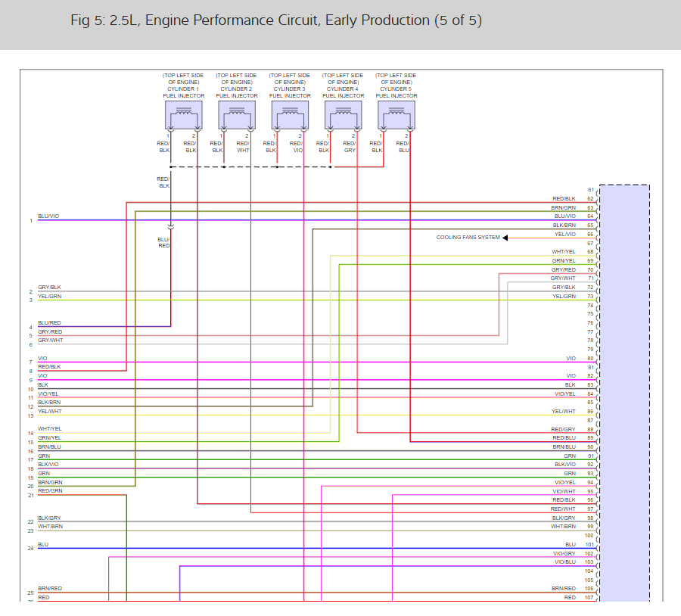This screenshot has height=616, width=681.
Task: Select the RED/GRN label at left terminal 21
Action: [50, 491]
